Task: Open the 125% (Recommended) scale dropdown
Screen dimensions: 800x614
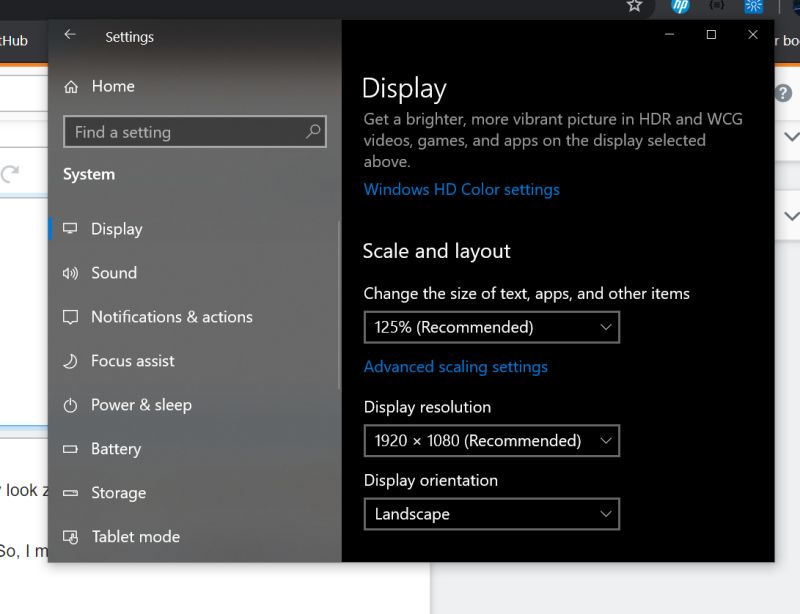Action: pyautogui.click(x=492, y=327)
